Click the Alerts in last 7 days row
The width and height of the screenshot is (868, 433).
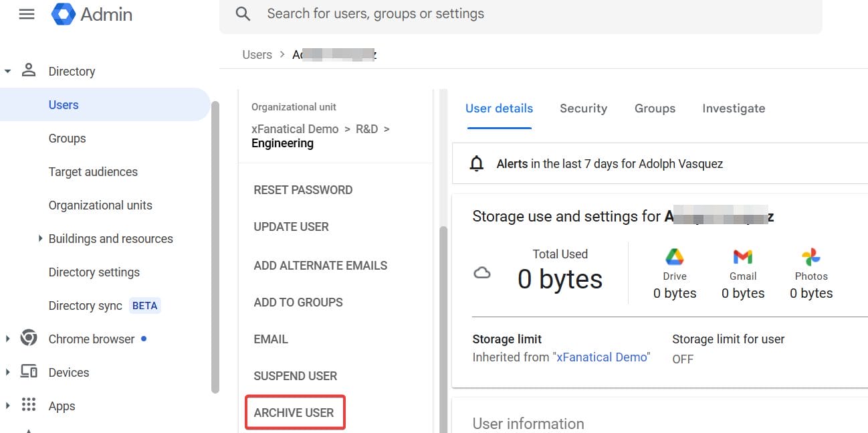pyautogui.click(x=659, y=163)
